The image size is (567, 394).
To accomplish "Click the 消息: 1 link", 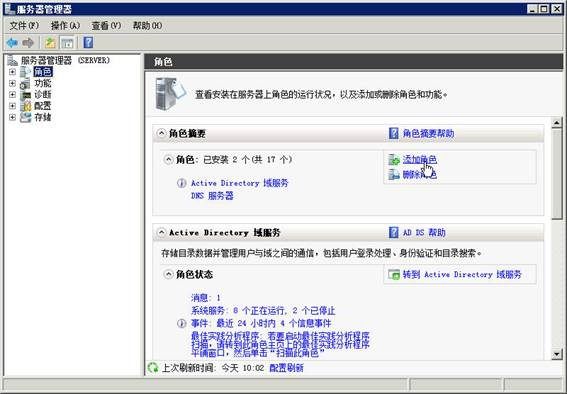I will (206, 298).
